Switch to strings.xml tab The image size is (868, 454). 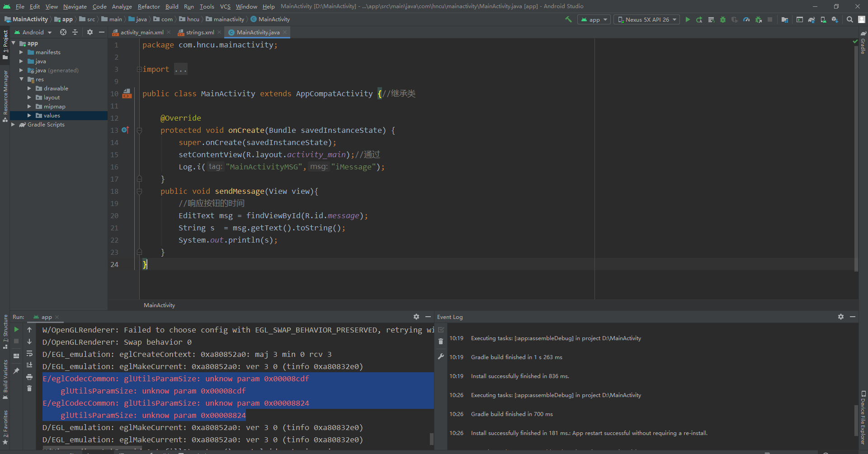[200, 32]
